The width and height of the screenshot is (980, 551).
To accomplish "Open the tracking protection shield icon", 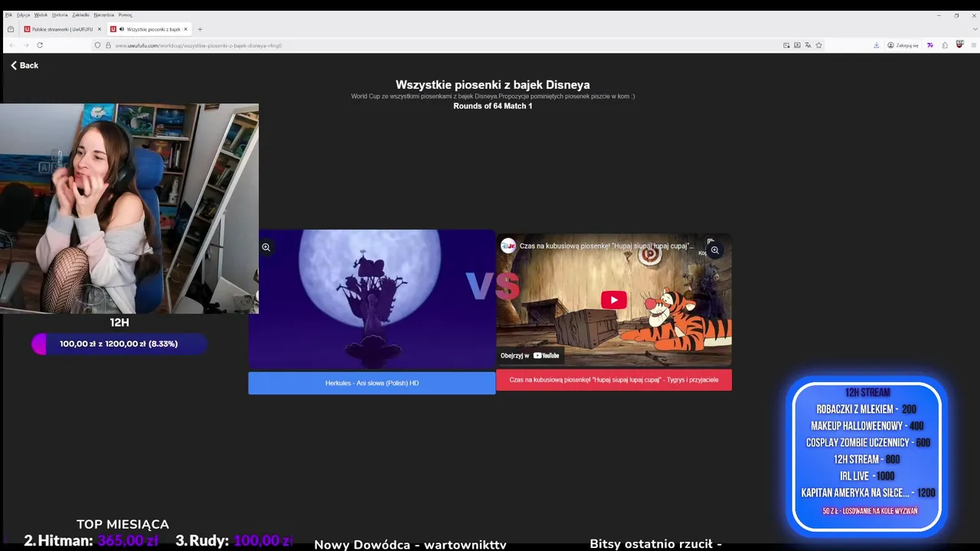I will (x=97, y=45).
